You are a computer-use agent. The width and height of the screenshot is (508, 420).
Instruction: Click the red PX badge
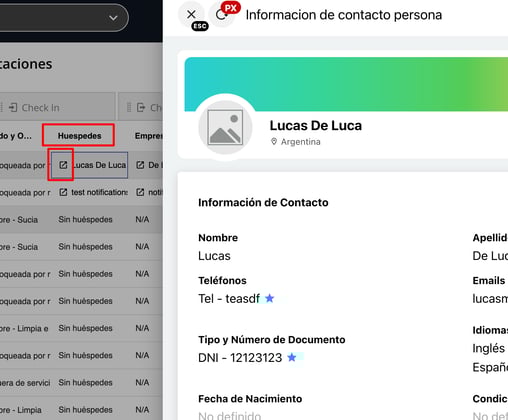231,8
